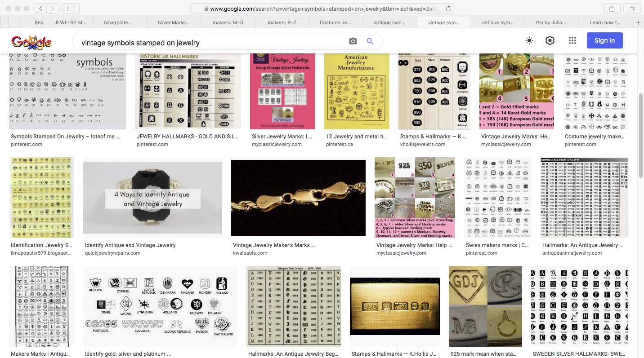644x358 pixels.
Task: Click the blue magnifying glass search icon
Action: 370,41
